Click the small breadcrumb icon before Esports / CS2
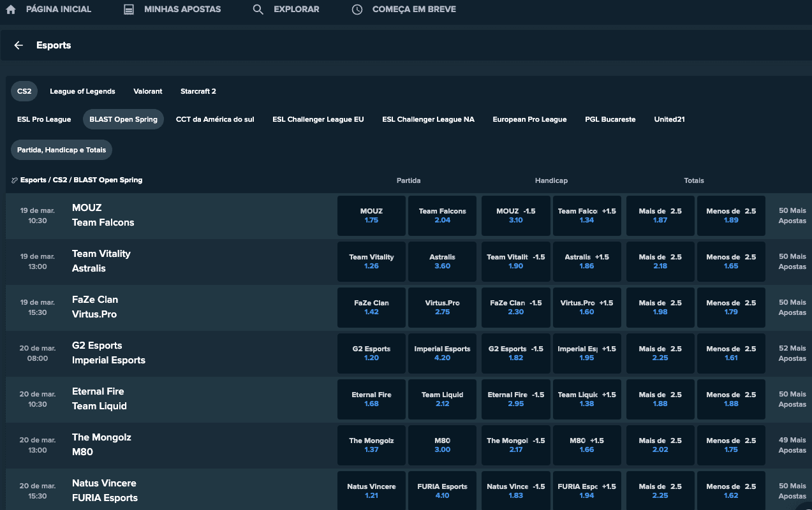 point(15,180)
